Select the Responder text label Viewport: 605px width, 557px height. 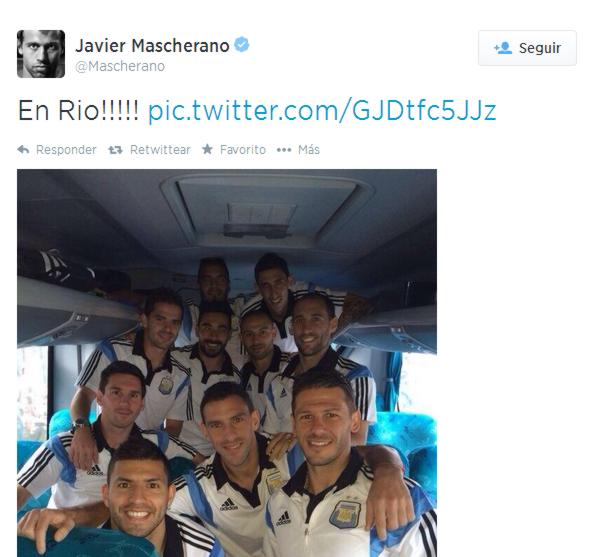tap(66, 150)
